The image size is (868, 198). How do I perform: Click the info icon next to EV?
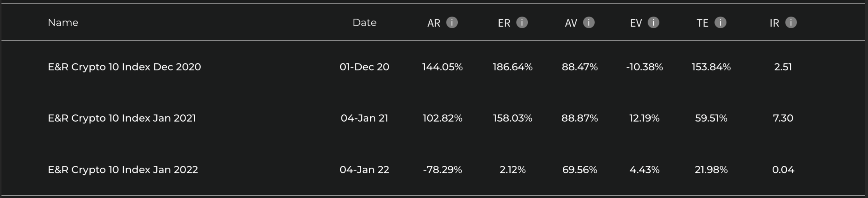click(653, 23)
